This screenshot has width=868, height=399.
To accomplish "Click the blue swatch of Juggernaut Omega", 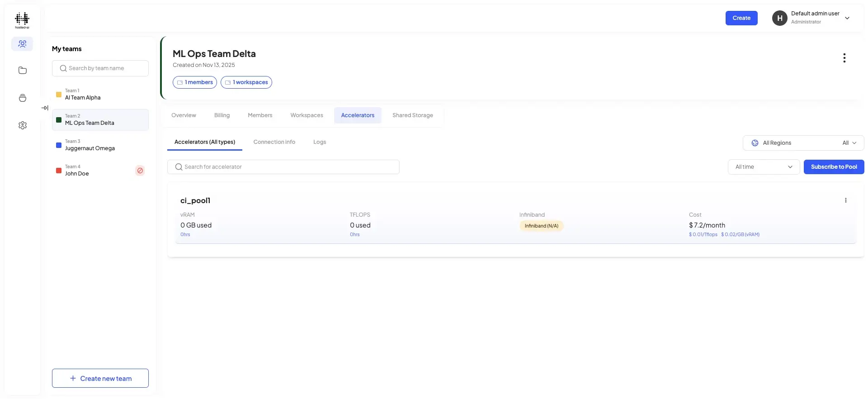I will pyautogui.click(x=59, y=145).
